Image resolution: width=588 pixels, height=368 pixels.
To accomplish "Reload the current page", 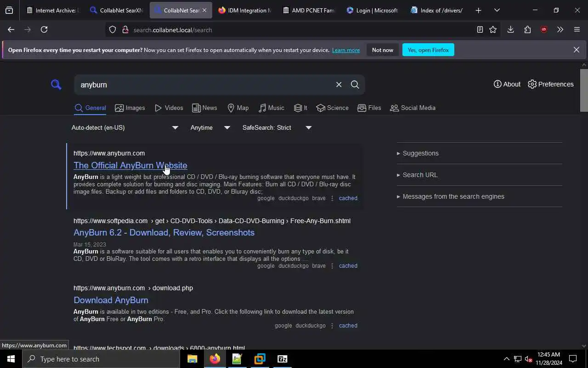I will tap(44, 29).
